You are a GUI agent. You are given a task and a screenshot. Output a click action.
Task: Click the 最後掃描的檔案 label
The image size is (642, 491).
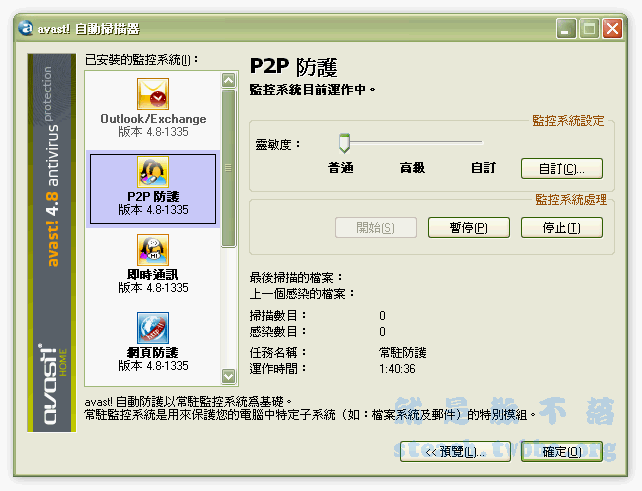pyautogui.click(x=296, y=278)
